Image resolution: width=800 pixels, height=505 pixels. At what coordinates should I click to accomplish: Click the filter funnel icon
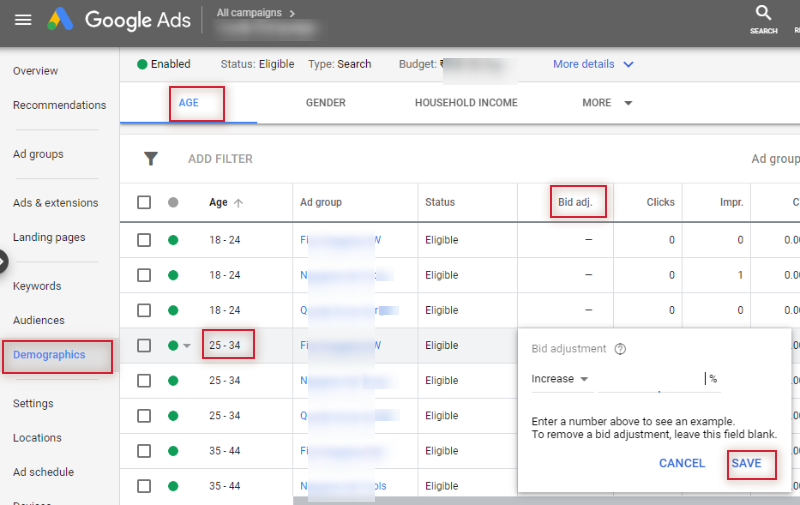[x=151, y=159]
